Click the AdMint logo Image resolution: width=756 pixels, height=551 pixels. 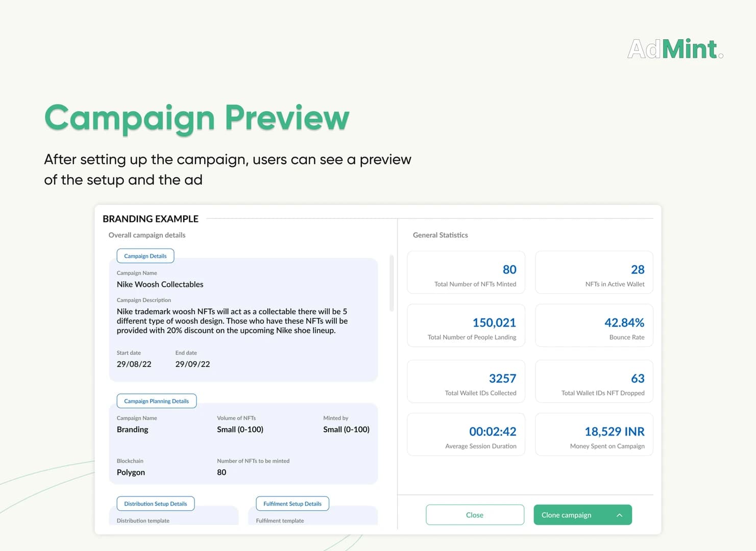pyautogui.click(x=675, y=49)
